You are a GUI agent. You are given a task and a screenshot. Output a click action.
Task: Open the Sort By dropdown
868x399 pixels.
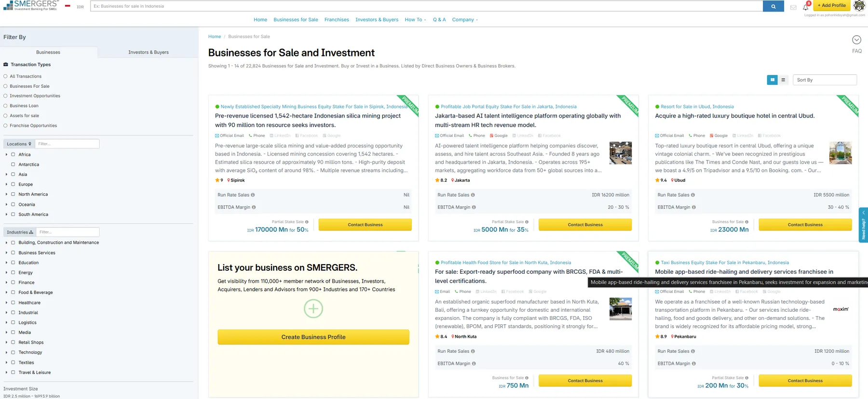pyautogui.click(x=825, y=80)
